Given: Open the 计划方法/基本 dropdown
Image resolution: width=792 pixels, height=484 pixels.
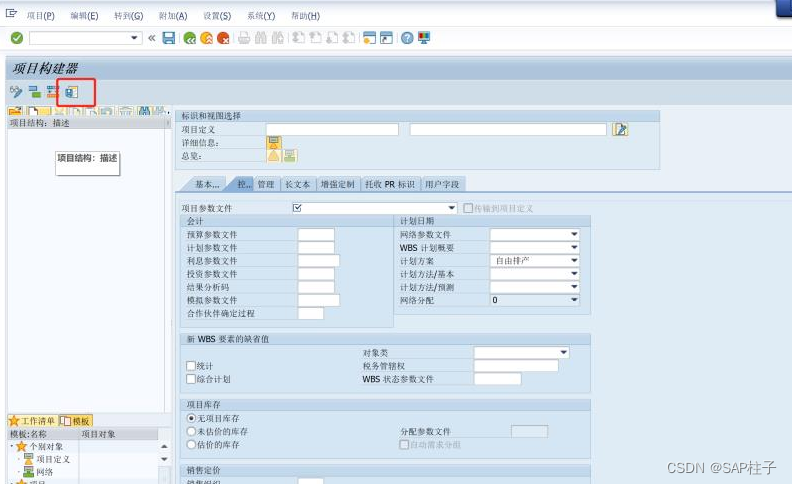Looking at the screenshot, I should (x=574, y=274).
